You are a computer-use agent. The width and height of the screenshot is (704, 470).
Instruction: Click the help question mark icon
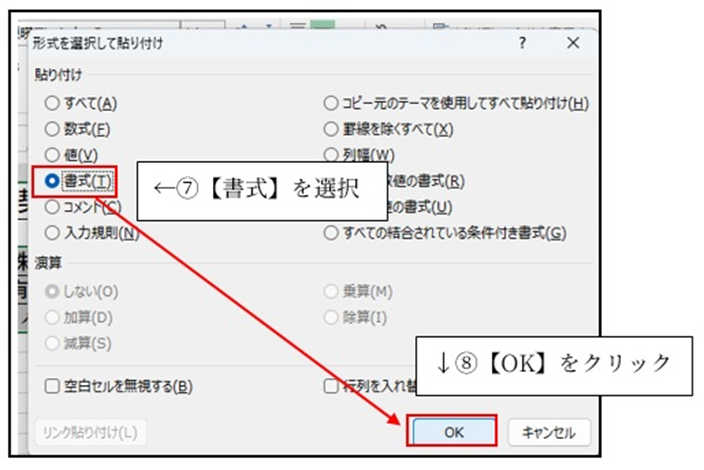click(522, 44)
